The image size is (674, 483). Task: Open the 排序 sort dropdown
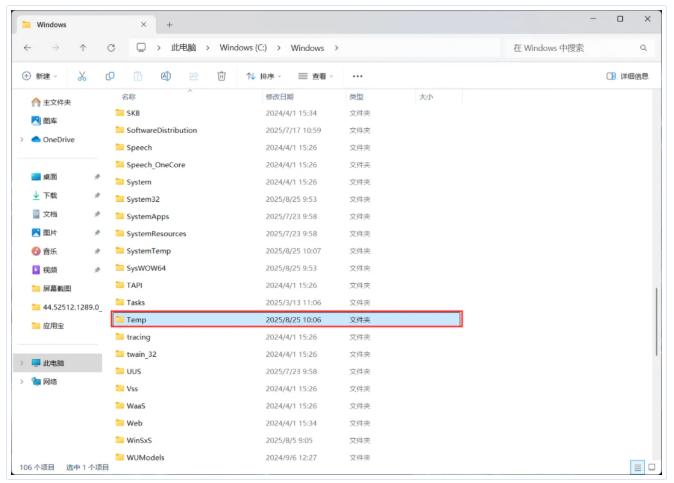pyautogui.click(x=267, y=76)
